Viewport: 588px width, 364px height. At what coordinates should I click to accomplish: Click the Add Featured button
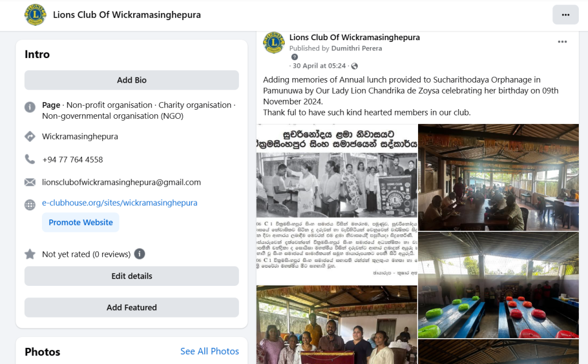pyautogui.click(x=131, y=307)
